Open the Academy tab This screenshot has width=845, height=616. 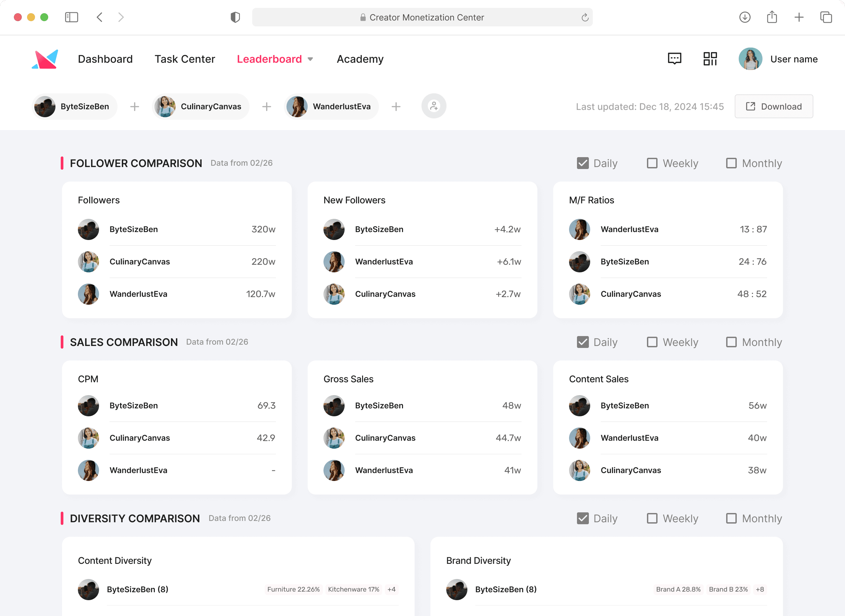point(360,59)
